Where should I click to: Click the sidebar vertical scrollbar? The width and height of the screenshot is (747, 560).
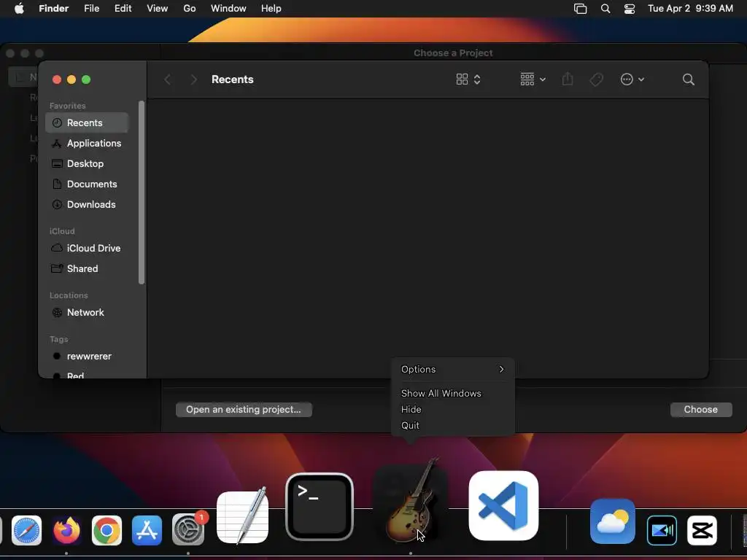point(141,192)
